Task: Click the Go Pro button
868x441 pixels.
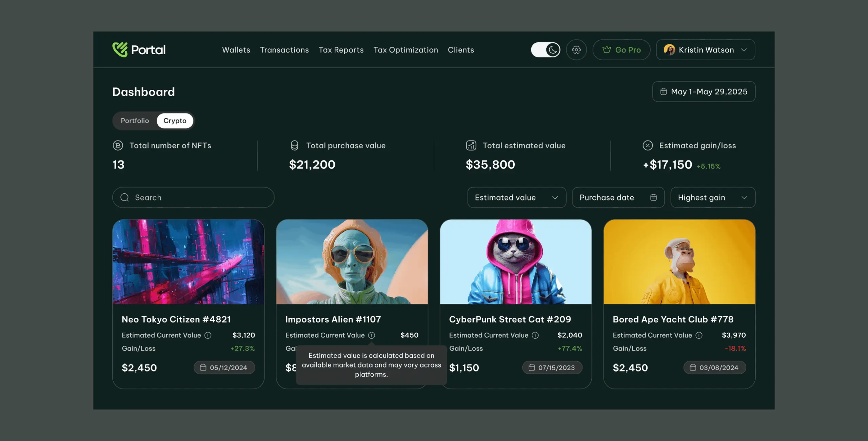Action: 622,50
